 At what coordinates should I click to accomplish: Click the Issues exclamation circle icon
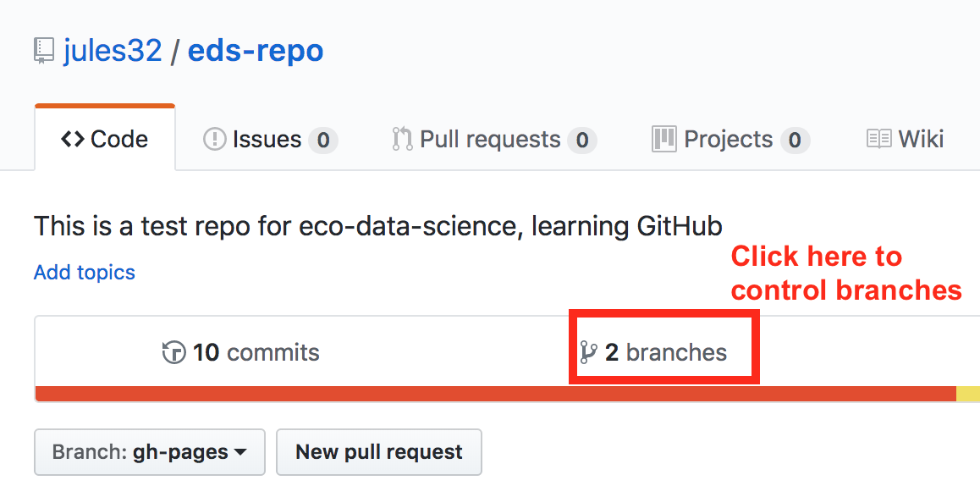[x=214, y=139]
